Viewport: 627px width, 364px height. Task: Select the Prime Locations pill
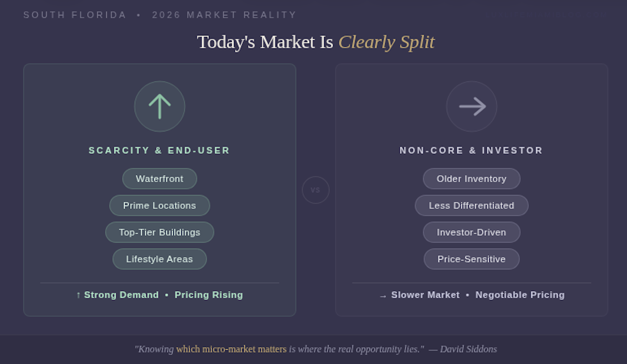[x=160, y=205]
